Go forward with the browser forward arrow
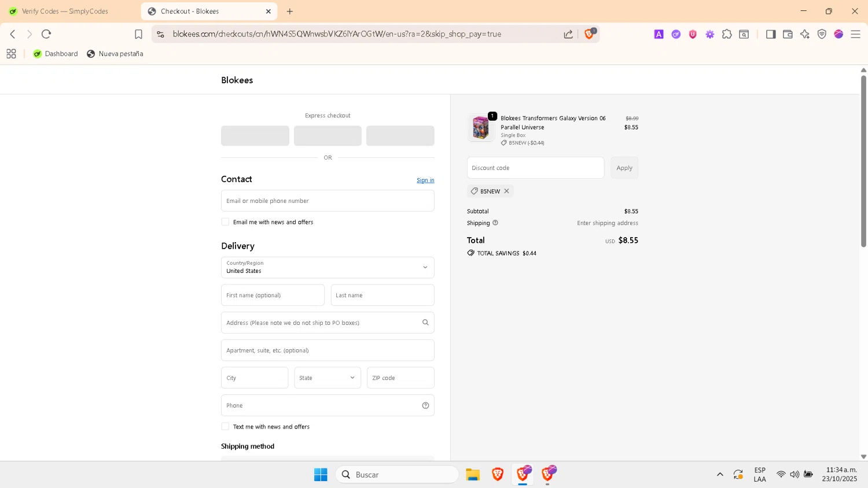This screenshot has width=868, height=488. click(30, 34)
